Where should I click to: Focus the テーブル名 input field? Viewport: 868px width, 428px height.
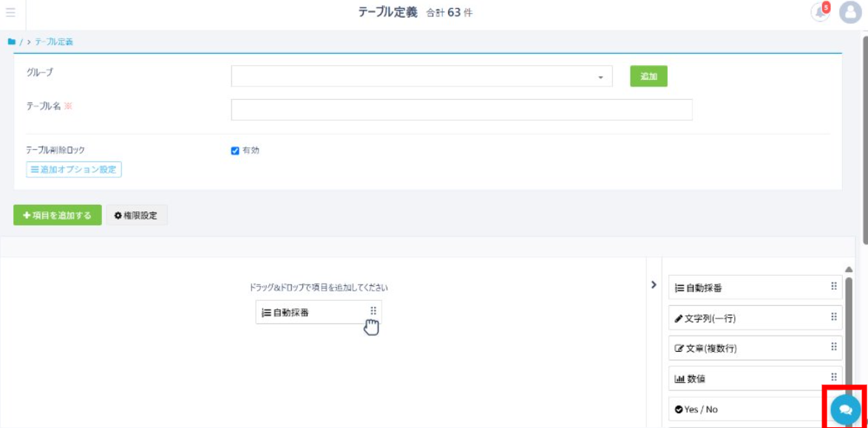tap(461, 109)
